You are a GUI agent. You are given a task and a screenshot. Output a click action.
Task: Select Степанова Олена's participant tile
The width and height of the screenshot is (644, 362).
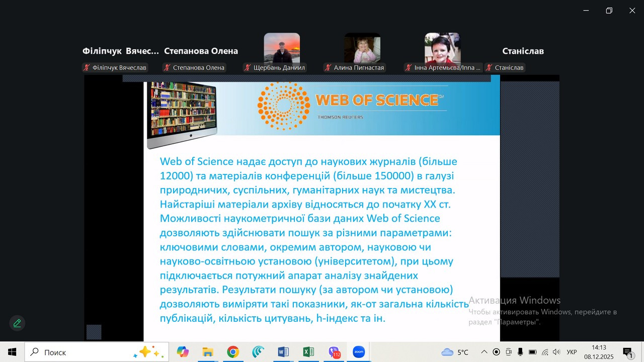201,51
